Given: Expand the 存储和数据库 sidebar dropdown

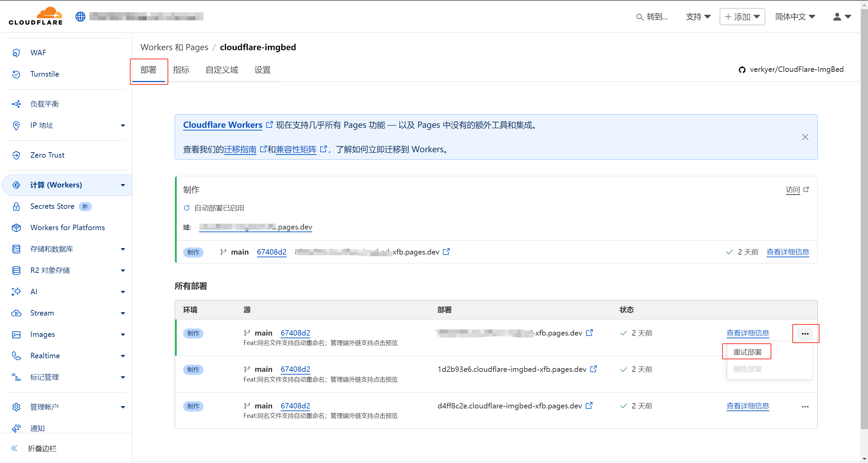Looking at the screenshot, I should click(51, 249).
